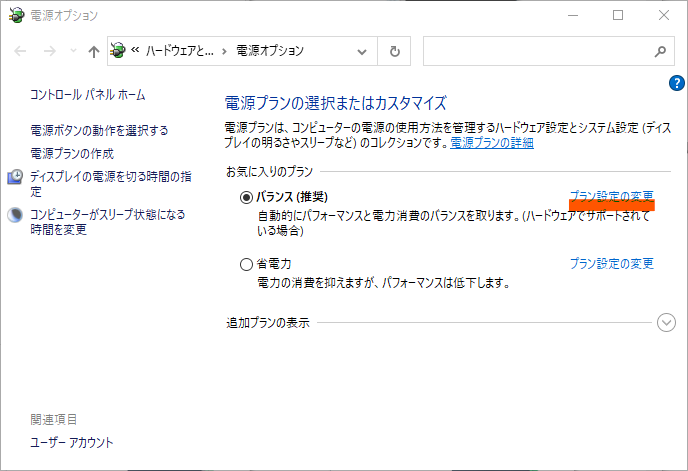This screenshot has width=688, height=471.
Task: Close the 電源オプション window
Action: [x=663, y=15]
